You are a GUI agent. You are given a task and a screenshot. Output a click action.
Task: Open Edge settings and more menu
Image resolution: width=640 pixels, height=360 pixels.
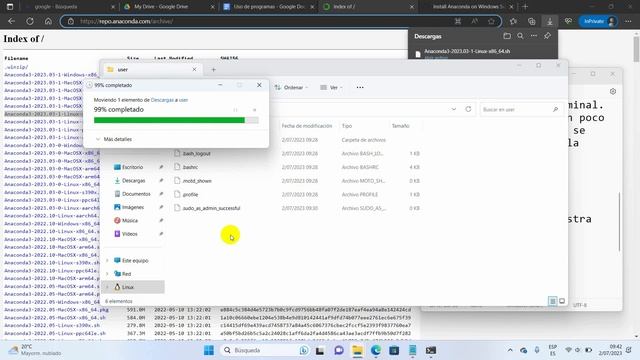[628, 21]
